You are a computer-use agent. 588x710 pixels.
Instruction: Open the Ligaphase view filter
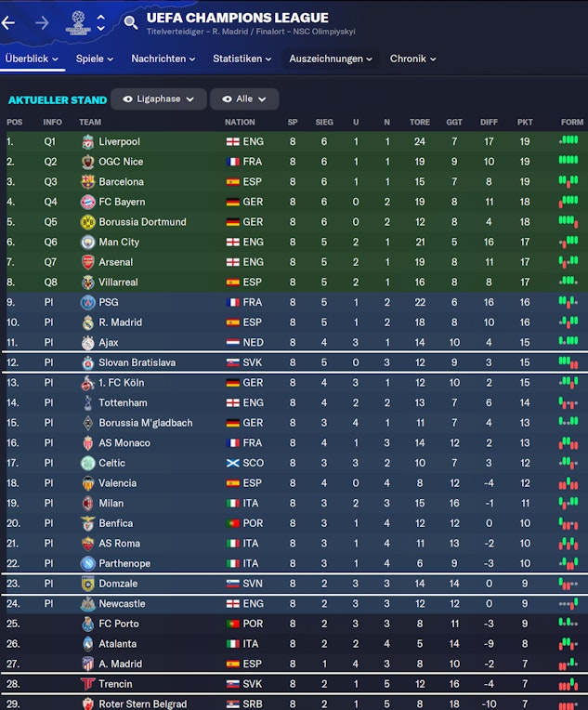(x=158, y=99)
